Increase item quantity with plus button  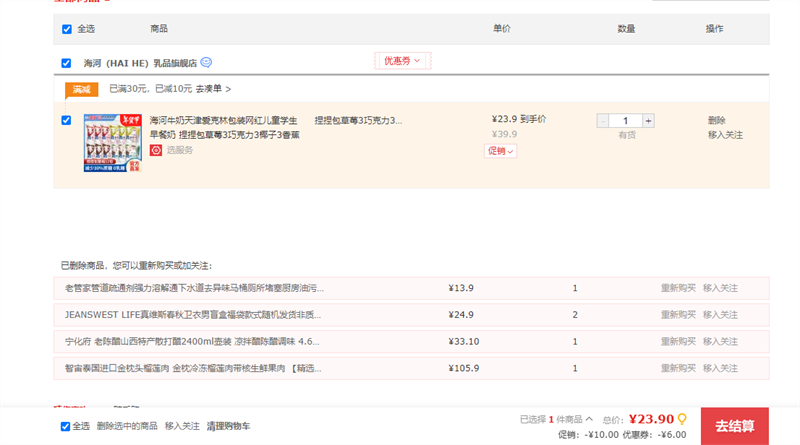[x=648, y=120]
